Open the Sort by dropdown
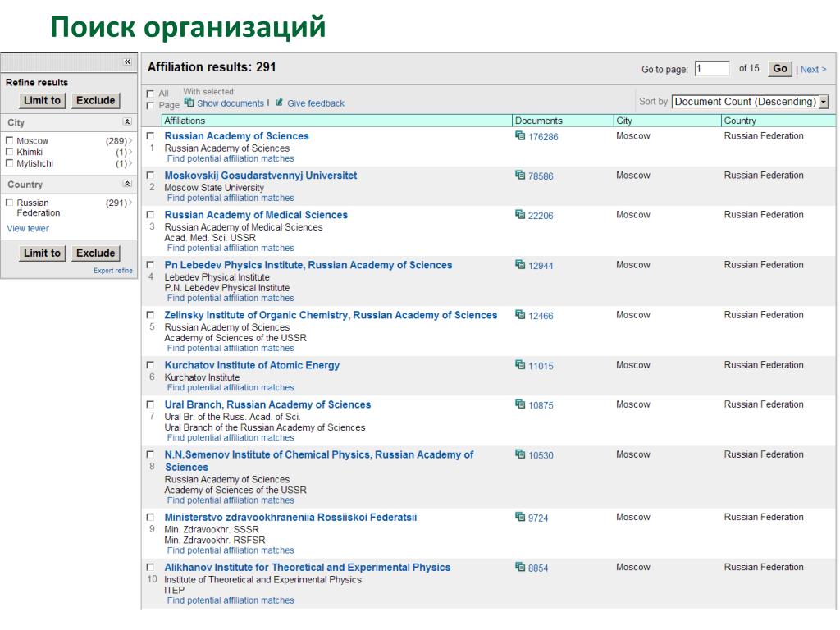The image size is (840, 630). coord(750,101)
